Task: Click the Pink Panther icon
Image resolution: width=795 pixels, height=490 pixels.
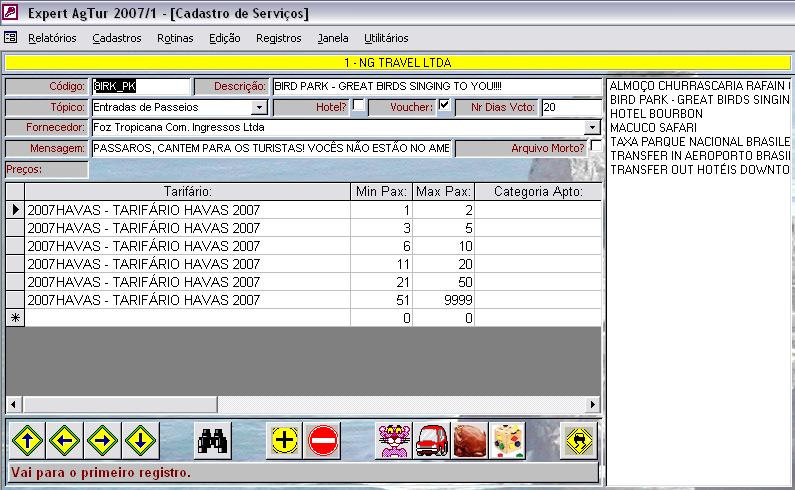Action: click(393, 439)
